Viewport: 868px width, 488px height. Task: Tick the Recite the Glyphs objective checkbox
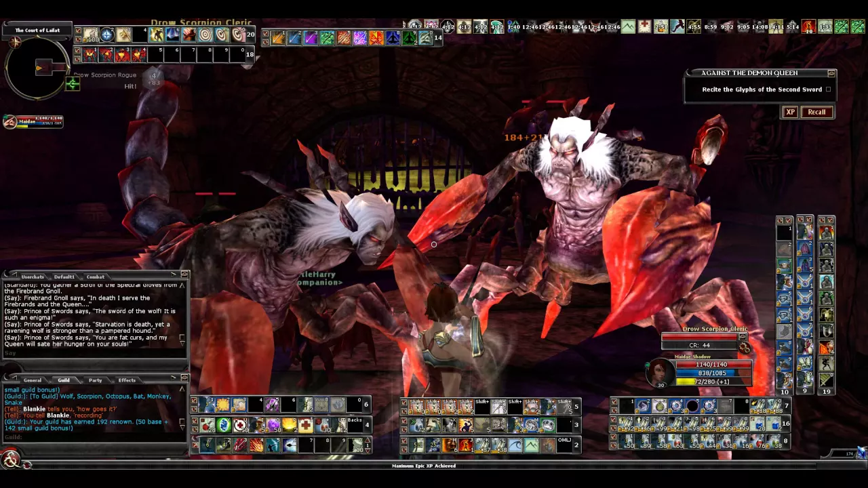coord(828,89)
